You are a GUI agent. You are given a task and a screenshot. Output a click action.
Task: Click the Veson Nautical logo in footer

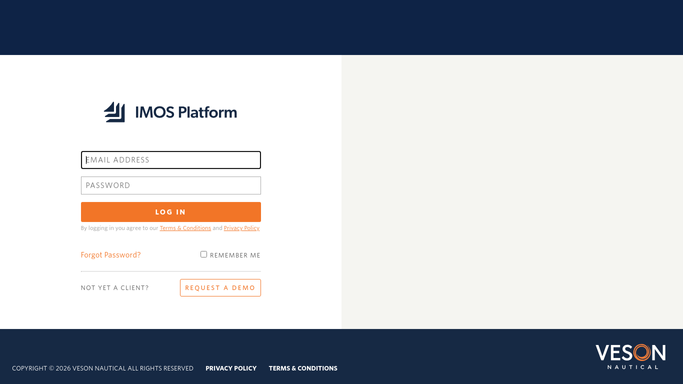(x=630, y=357)
